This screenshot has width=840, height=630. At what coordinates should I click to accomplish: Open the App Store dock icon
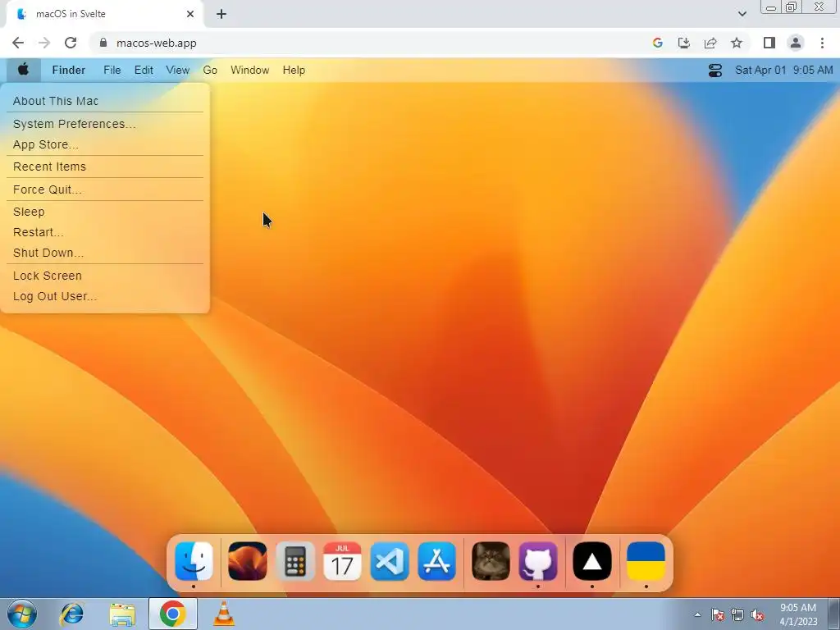[436, 561]
